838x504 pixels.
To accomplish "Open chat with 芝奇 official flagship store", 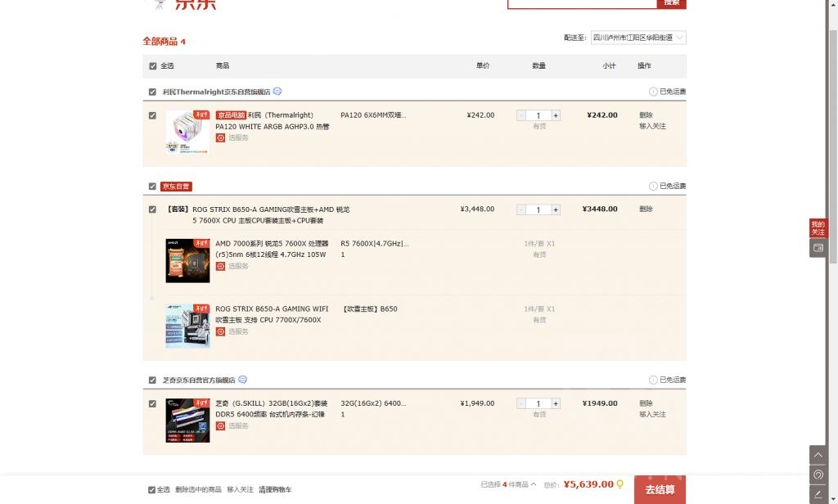I will (x=242, y=380).
